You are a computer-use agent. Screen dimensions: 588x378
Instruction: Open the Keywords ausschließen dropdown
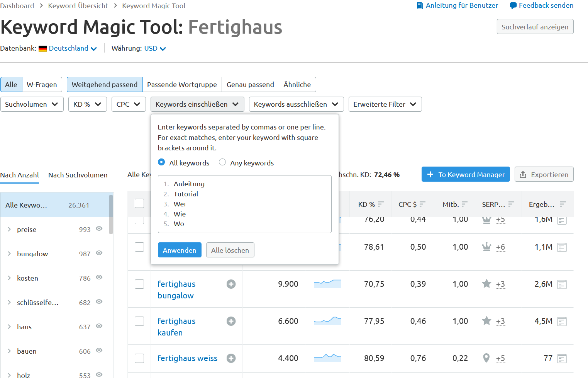(x=296, y=104)
